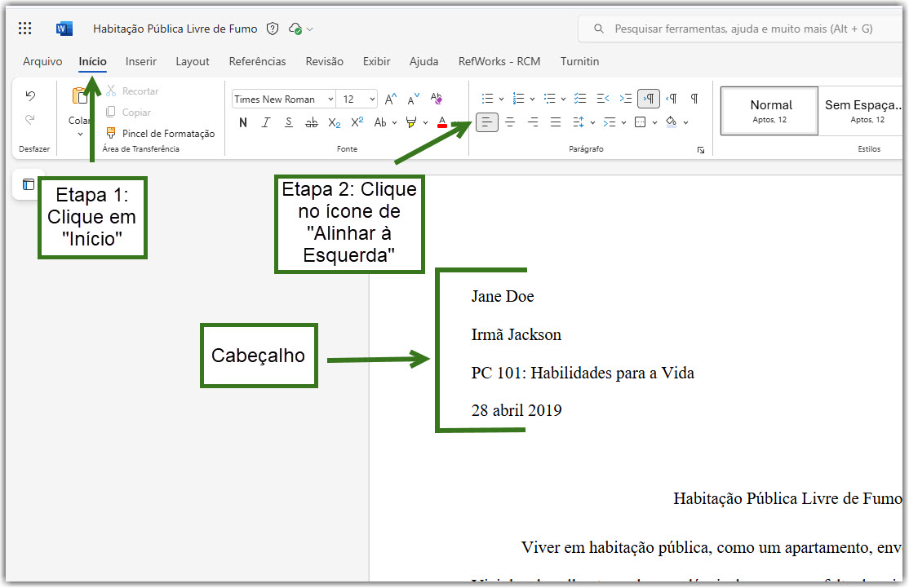Screen dimensions: 909x588
Task: Toggle italic formatting
Action: click(265, 122)
